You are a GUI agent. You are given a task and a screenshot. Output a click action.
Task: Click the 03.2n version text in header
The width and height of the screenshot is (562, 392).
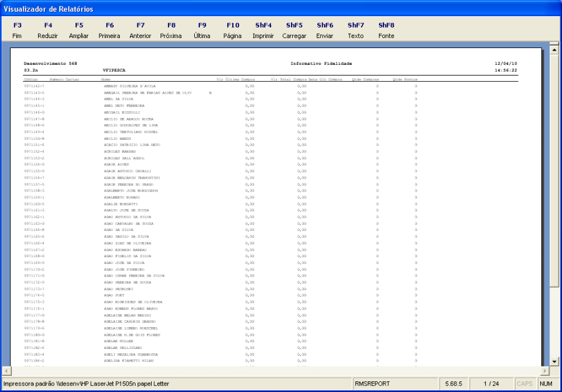tap(31, 71)
